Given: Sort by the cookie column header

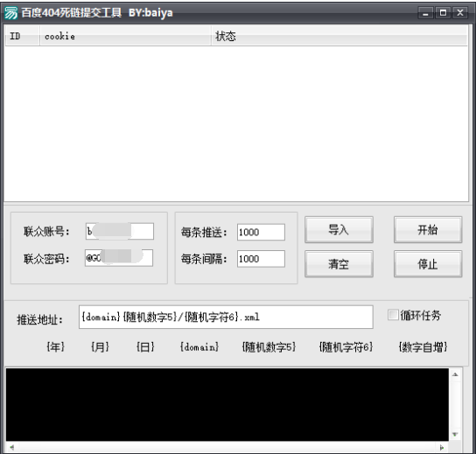Looking at the screenshot, I should point(125,36).
